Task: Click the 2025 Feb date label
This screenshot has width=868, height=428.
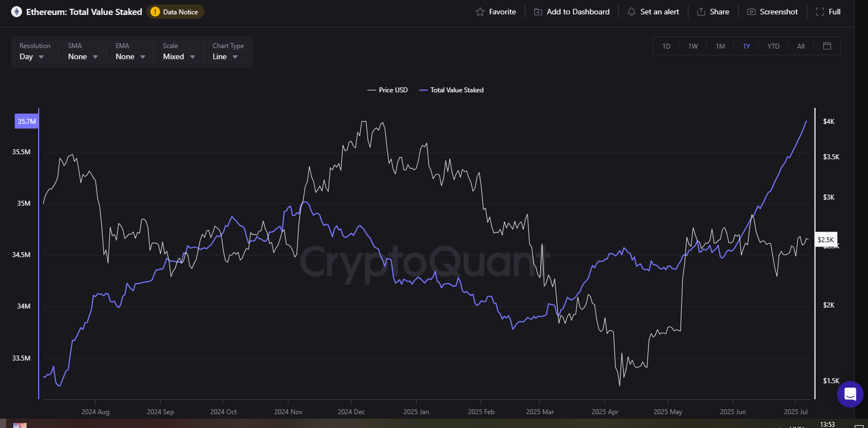Action: (x=481, y=412)
